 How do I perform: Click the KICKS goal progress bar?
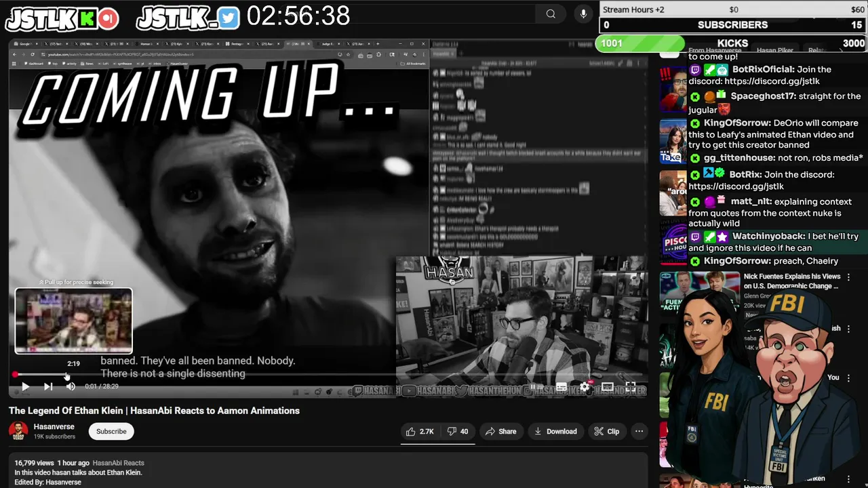coord(733,43)
